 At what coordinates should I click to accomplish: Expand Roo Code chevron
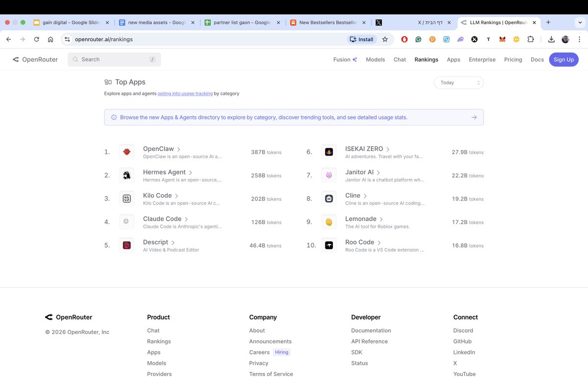379,242
